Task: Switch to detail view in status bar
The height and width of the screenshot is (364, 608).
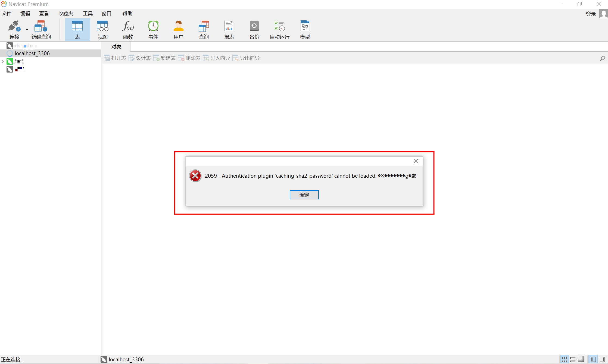Action: [581, 359]
